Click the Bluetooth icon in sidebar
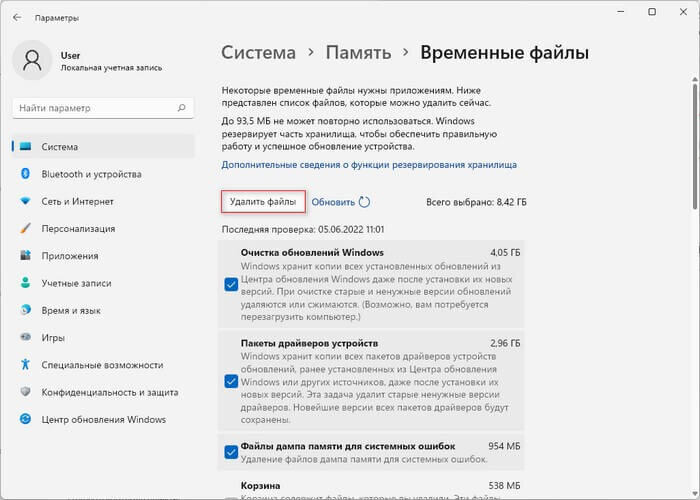This screenshot has height=500, width=700. pyautogui.click(x=25, y=174)
